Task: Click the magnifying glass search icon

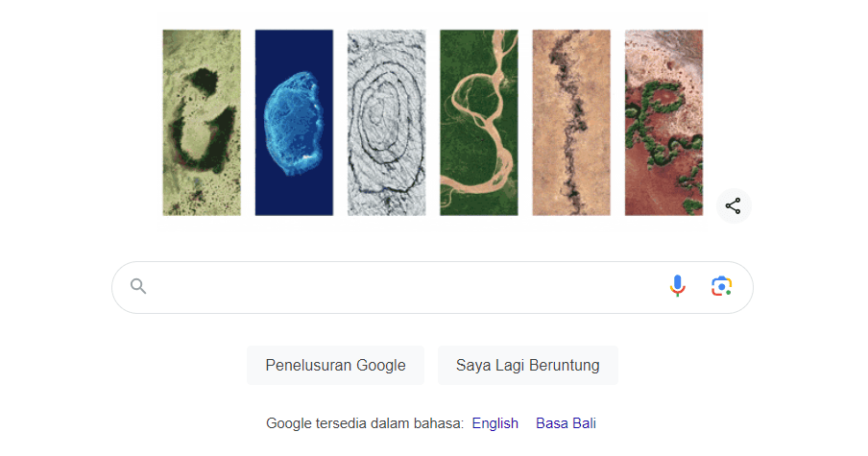Action: [x=138, y=286]
